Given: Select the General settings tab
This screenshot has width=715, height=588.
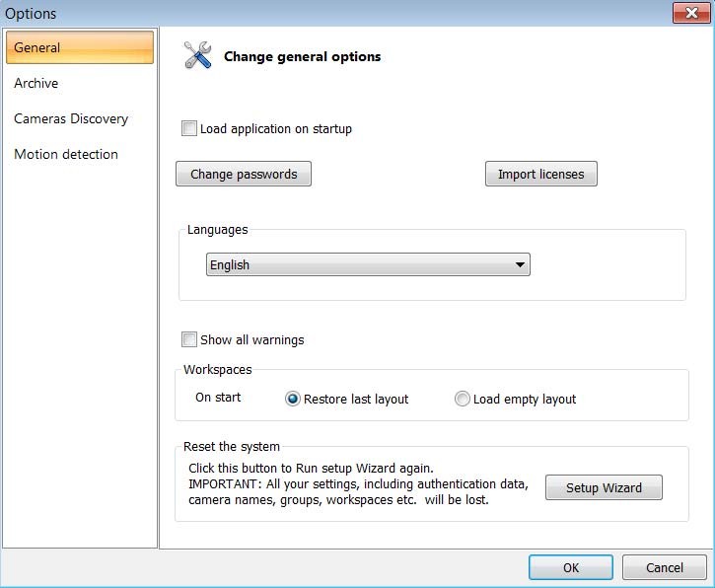Looking at the screenshot, I should [79, 47].
